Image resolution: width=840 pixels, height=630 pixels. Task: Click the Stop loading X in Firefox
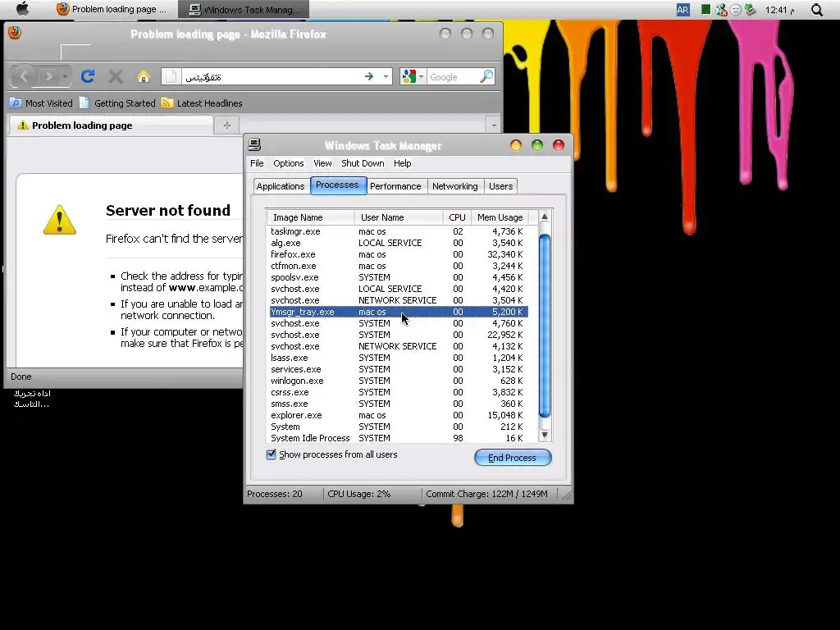(x=115, y=76)
